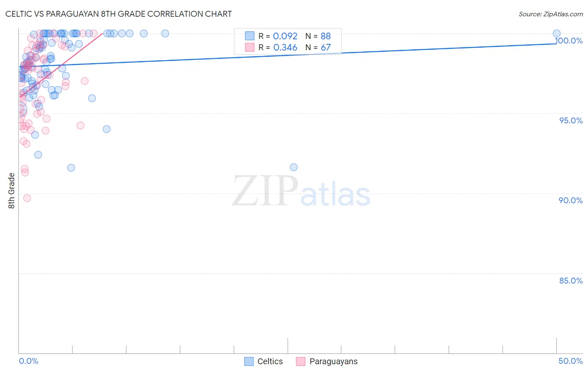Viewport: 588px width, 373px height.
Task: Click the blue swatch beside R = 0.092
Action: click(x=250, y=36)
